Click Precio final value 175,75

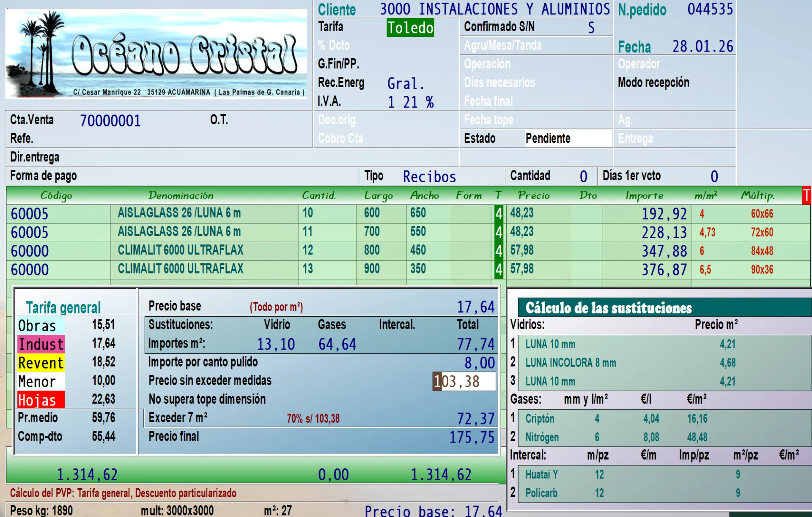click(x=472, y=438)
